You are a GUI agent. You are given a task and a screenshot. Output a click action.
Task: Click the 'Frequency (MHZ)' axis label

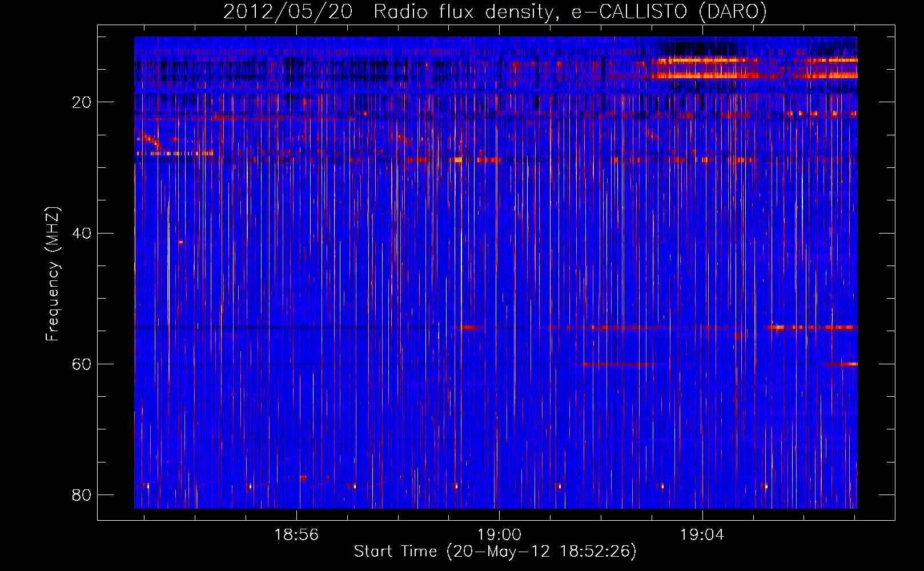click(52, 274)
